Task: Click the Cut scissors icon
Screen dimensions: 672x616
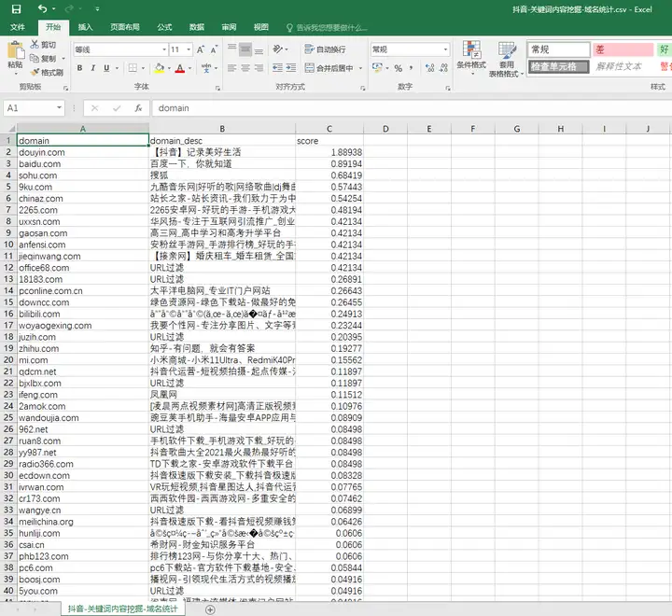Action: point(35,44)
